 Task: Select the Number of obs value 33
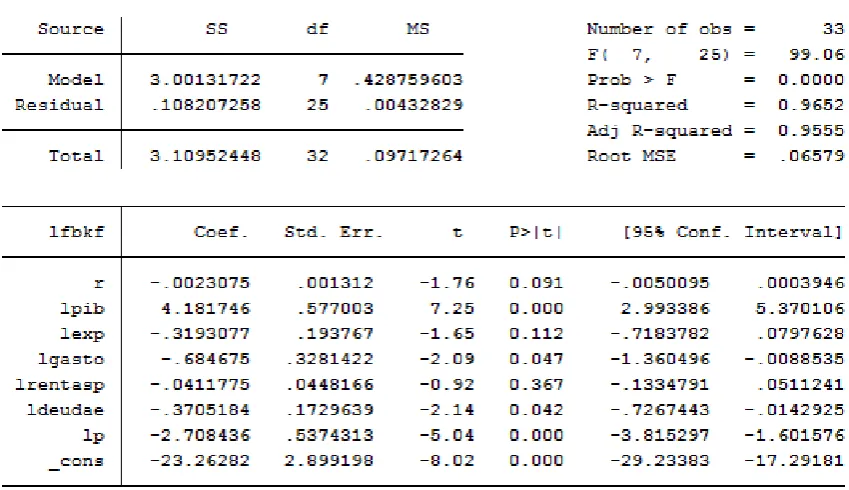(833, 29)
